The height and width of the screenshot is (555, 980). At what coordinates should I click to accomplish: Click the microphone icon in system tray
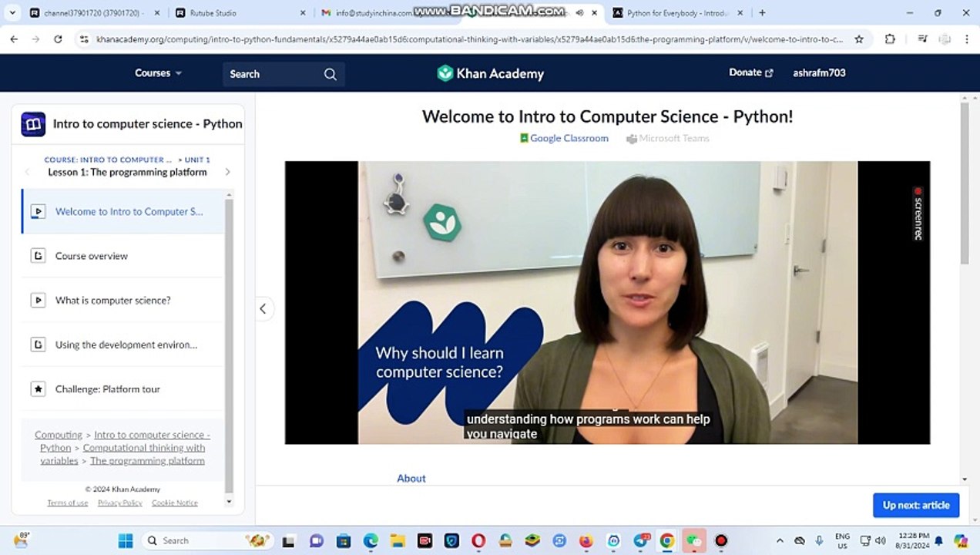pyautogui.click(x=819, y=540)
